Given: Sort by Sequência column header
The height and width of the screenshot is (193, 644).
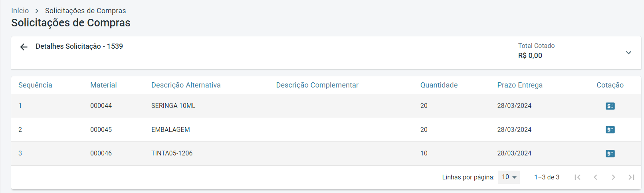Looking at the screenshot, I should click(x=35, y=85).
